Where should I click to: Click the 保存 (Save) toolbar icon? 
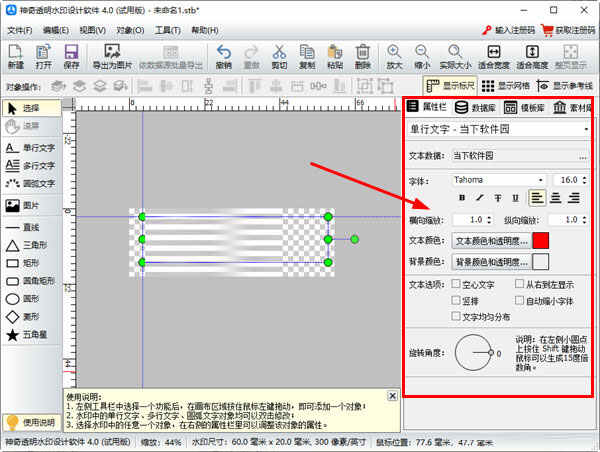point(71,57)
